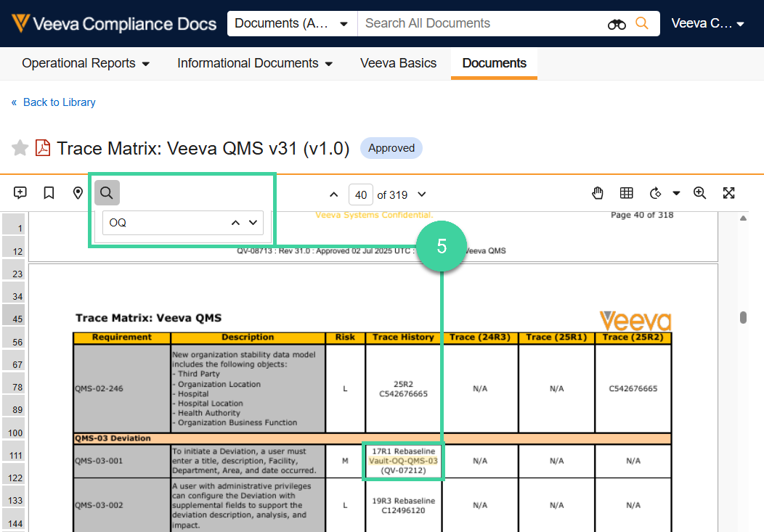
Task: Expand the Operational Reports menu
Action: pyautogui.click(x=86, y=63)
